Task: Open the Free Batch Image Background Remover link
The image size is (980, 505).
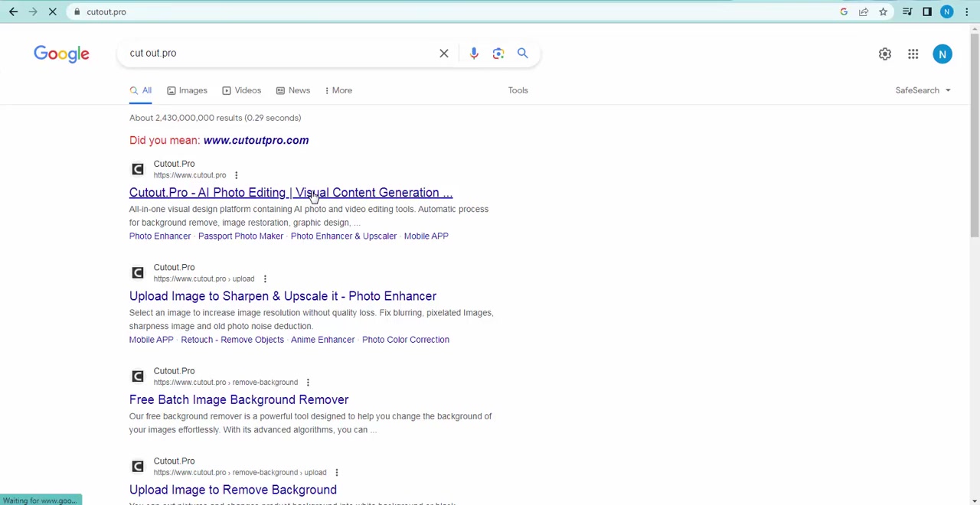Action: point(238,399)
